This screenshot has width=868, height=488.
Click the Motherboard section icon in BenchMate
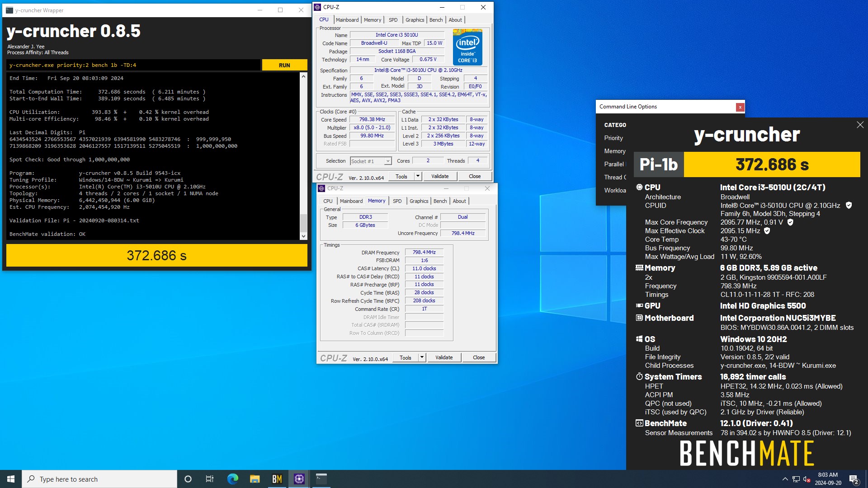tap(639, 318)
